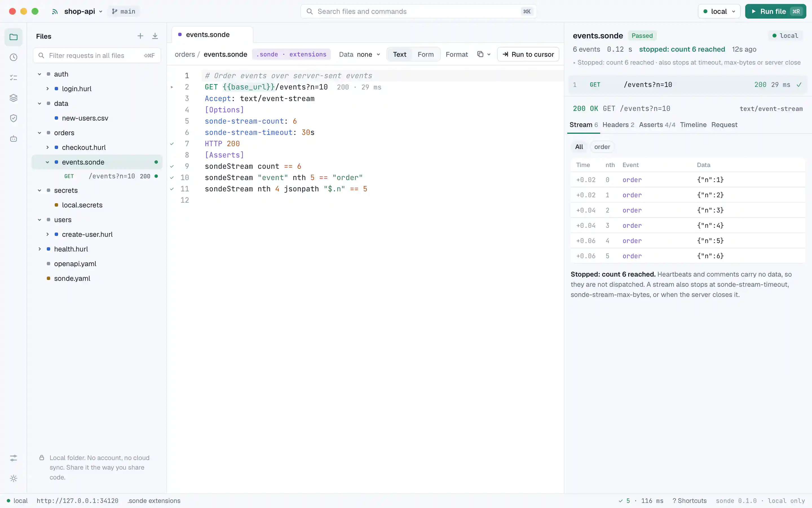Viewport: 812px width, 508px height.
Task: Open the layers stack sidebar icon
Action: [14, 98]
